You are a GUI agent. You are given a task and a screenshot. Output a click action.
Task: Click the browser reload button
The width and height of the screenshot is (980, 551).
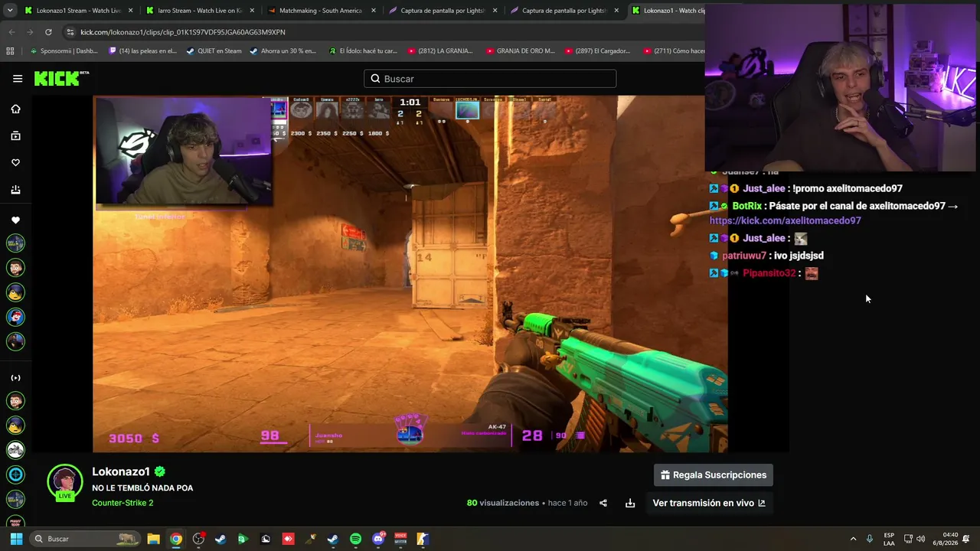(x=48, y=32)
